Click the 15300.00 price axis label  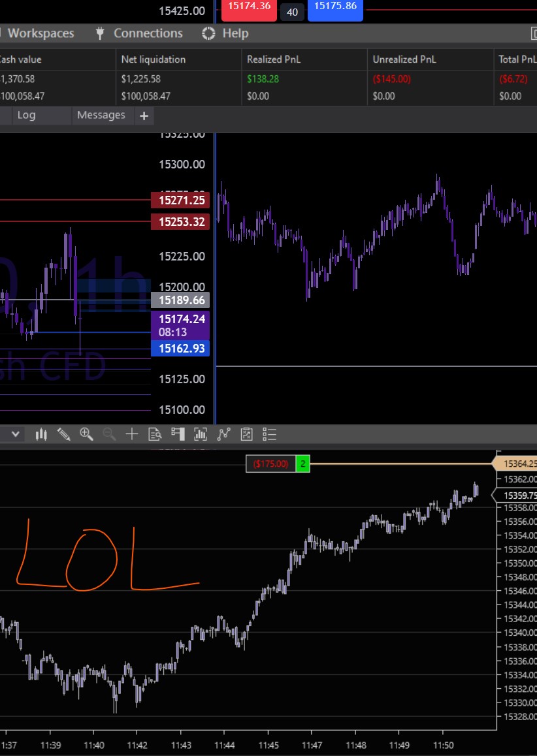click(x=182, y=165)
